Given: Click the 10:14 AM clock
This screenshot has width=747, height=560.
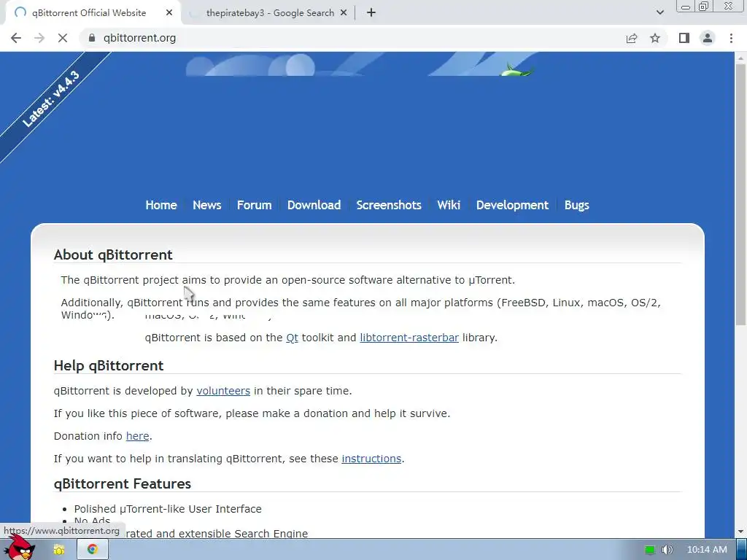Looking at the screenshot, I should point(707,550).
